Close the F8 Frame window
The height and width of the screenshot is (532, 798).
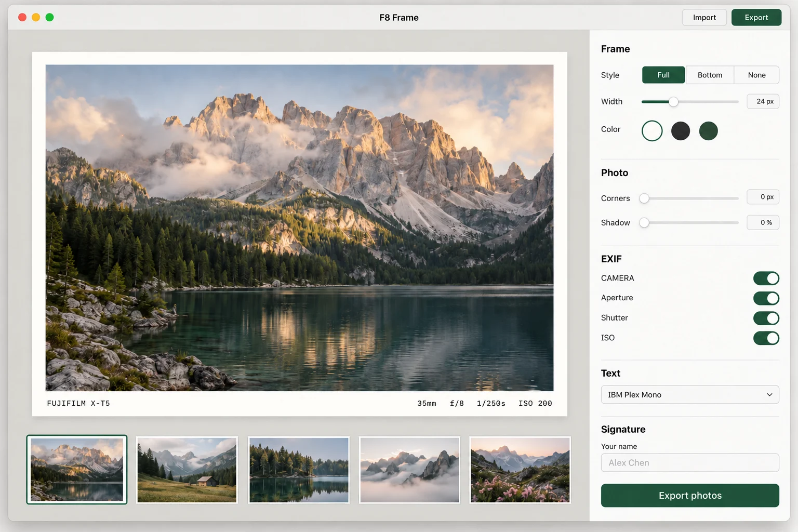pyautogui.click(x=22, y=17)
